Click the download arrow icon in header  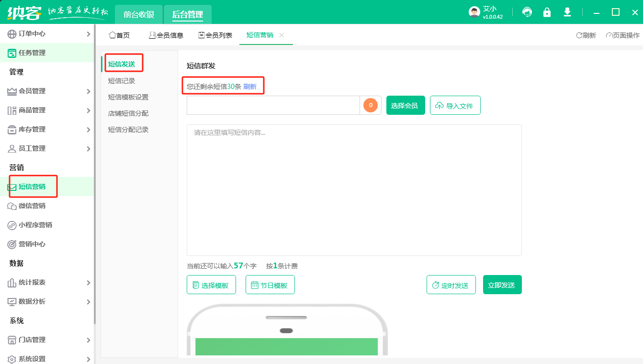(567, 12)
